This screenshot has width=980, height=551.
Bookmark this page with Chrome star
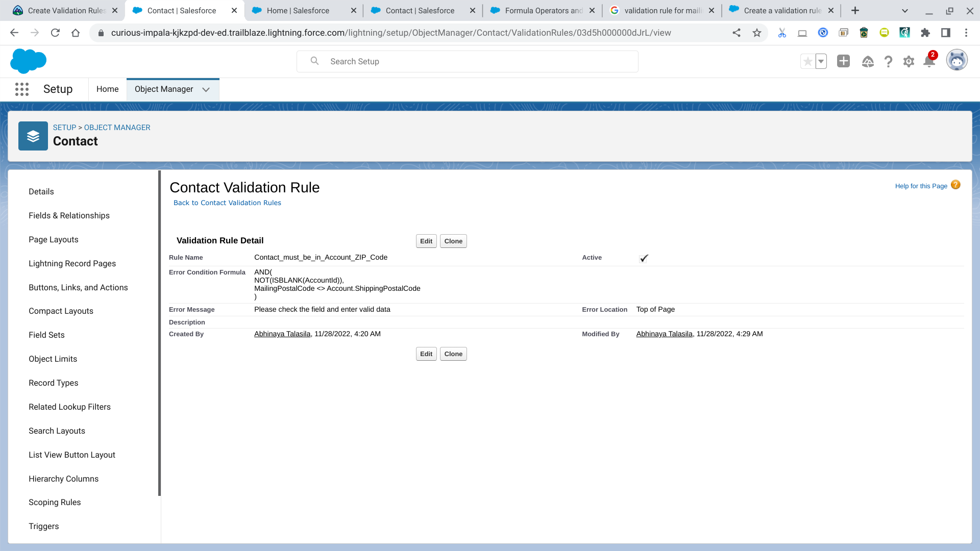[x=757, y=33]
